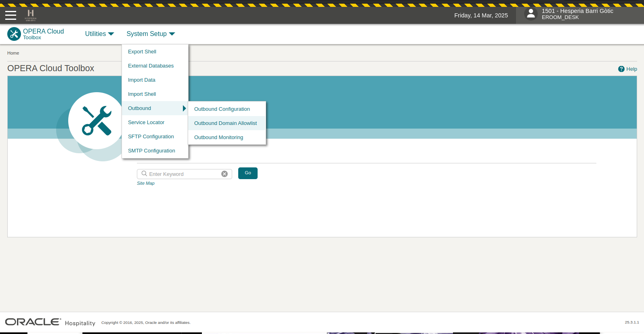Choose Outbound Monitoring from submenu
This screenshot has width=644, height=334.
pyautogui.click(x=218, y=137)
